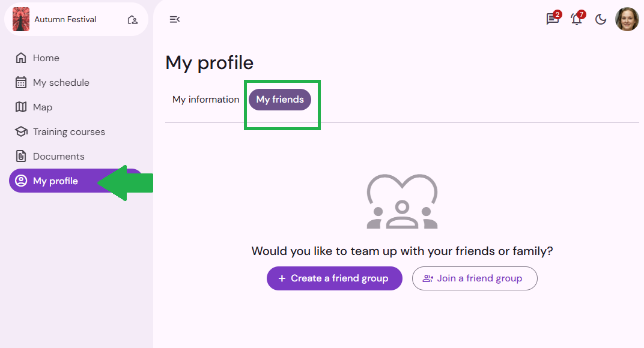Viewport: 644px width, 348px height.
Task: Click the calendar icon for My schedule
Action: pos(21,82)
